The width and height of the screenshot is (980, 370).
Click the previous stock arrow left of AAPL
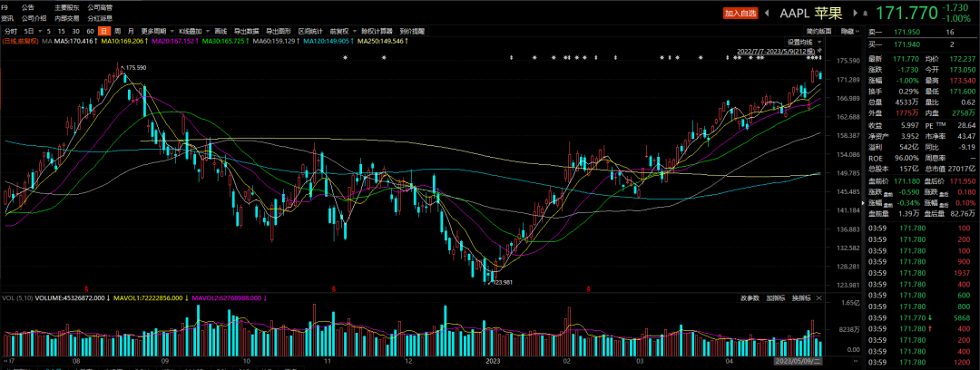coord(766,14)
